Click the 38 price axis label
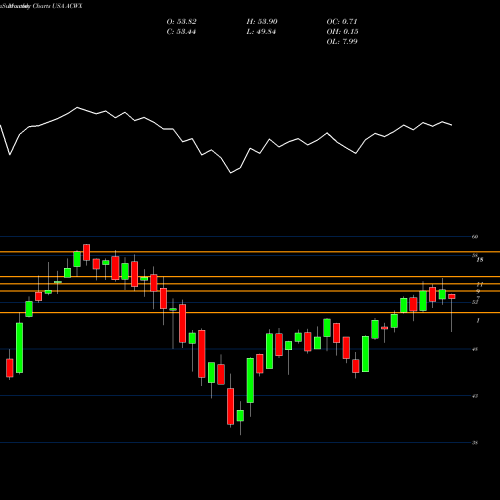Viewport: 500px width, 500px height. click(x=475, y=443)
